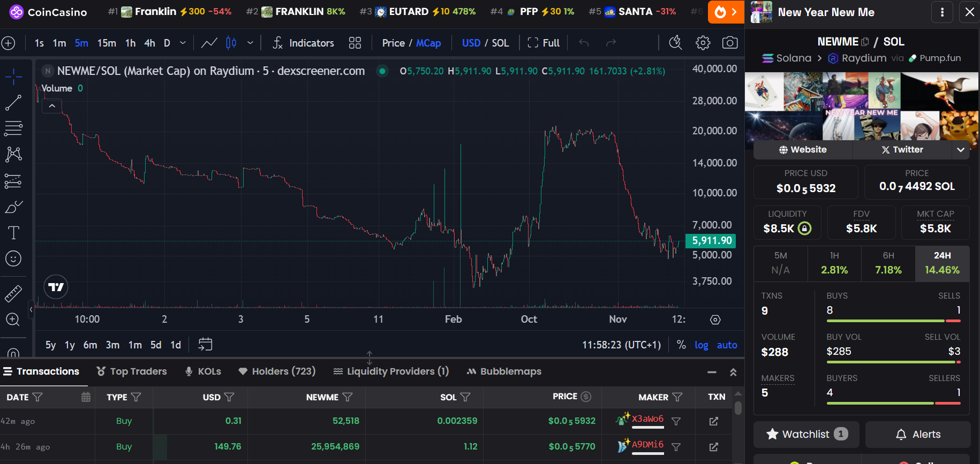Click the candlestick chart style icon
980x464 pixels.
point(231,43)
